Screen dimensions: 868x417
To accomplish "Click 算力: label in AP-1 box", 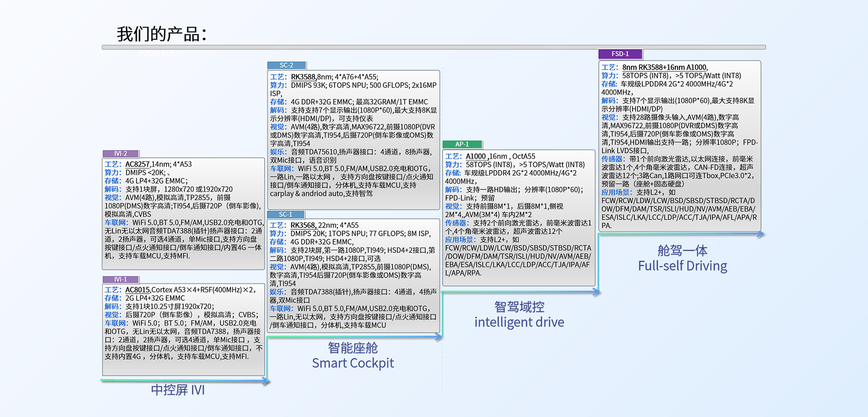I will pyautogui.click(x=453, y=165).
